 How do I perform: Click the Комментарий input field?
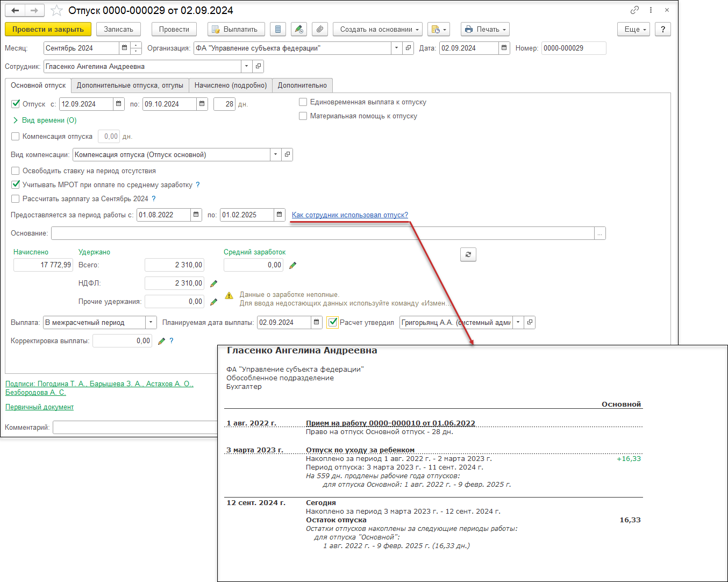135,427
